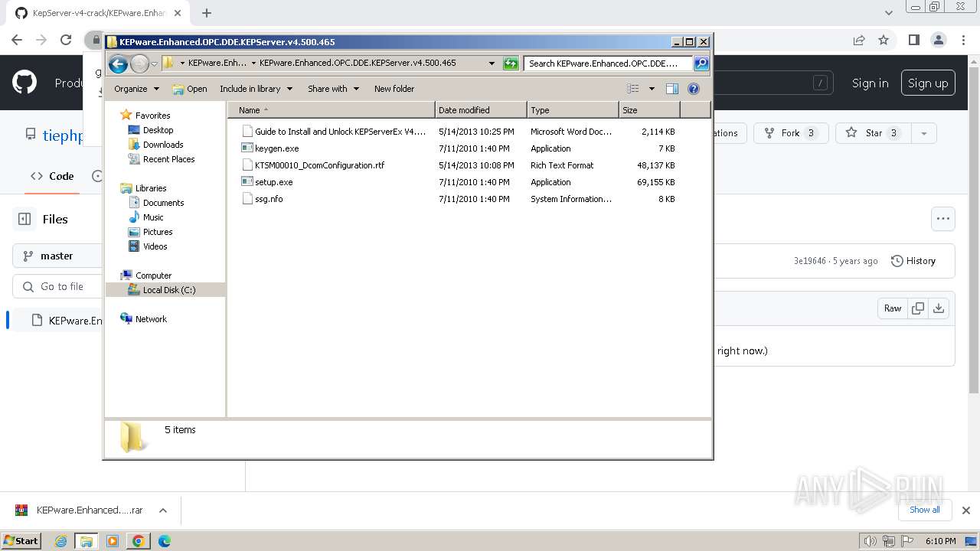This screenshot has width=980, height=551.
Task: Click the Search KEPware.Enhanced.OPC.DDE field
Action: (608, 64)
